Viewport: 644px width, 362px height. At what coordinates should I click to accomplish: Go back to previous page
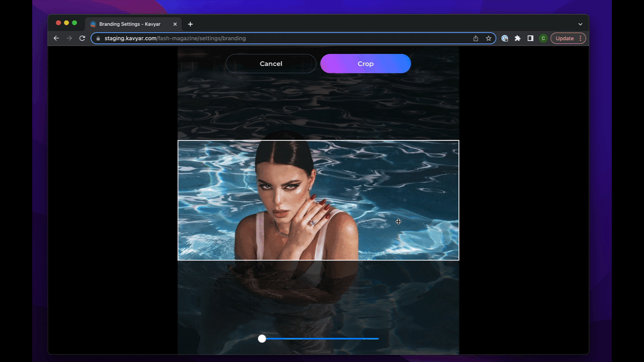56,38
